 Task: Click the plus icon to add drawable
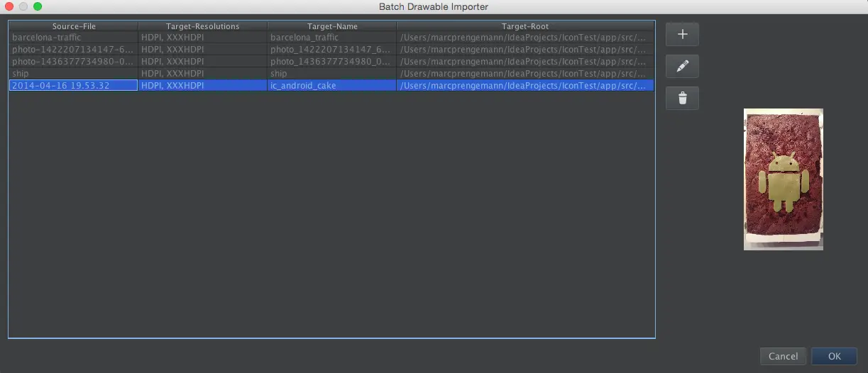click(682, 34)
